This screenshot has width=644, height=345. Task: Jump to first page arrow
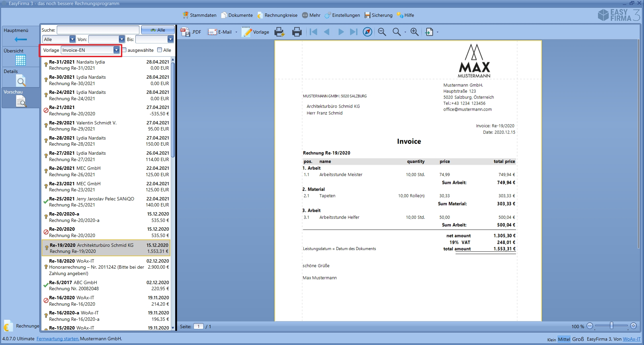(313, 32)
